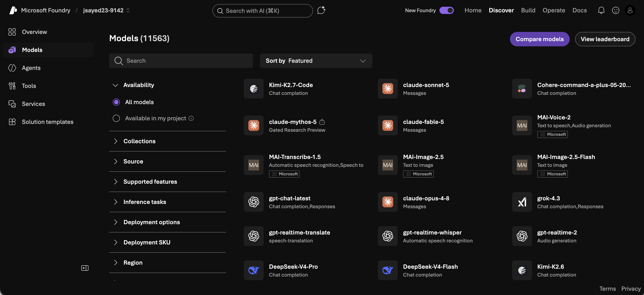Screen dimensions: 644x295
Task: Click the Kimi-K2.7-Code model icon
Action: (254, 89)
